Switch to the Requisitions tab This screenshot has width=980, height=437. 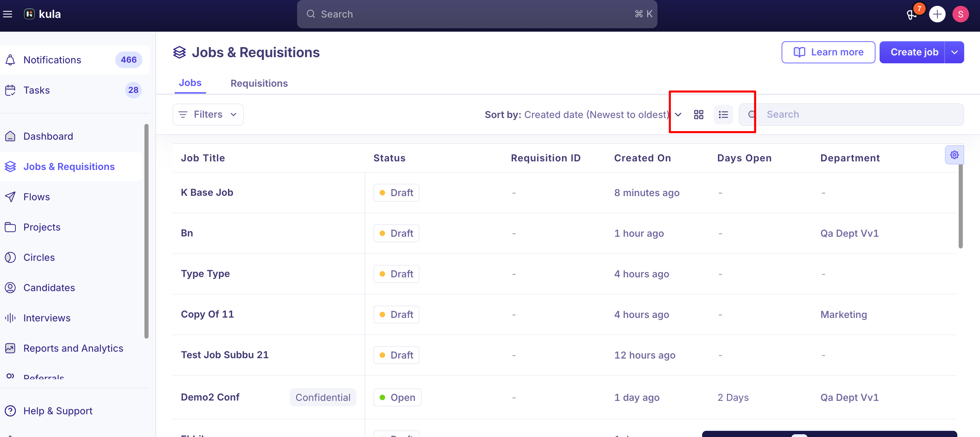tap(259, 83)
